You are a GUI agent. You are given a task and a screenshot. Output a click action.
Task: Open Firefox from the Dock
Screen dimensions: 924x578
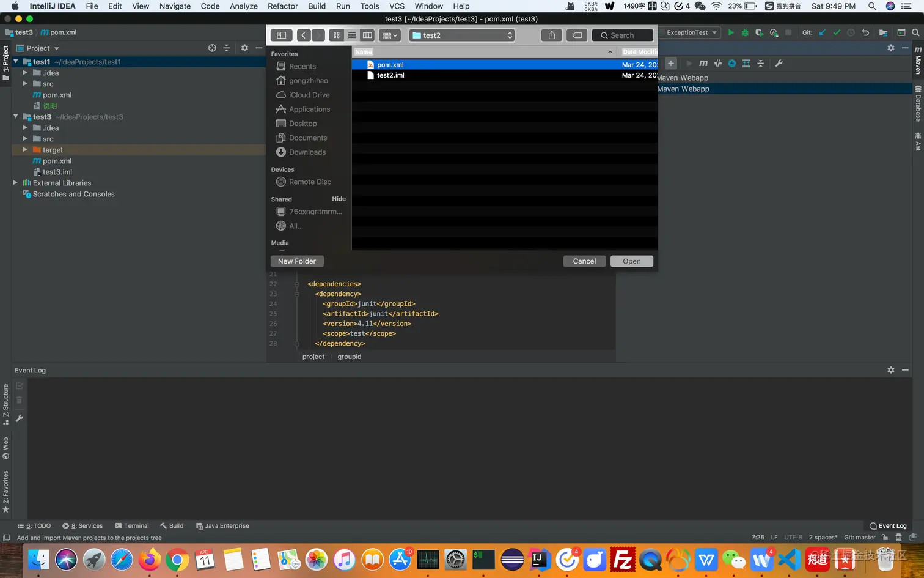149,560
